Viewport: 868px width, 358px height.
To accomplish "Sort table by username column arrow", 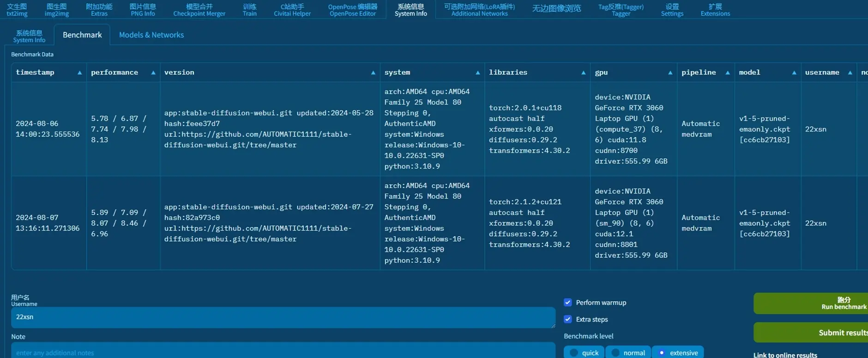I will pyautogui.click(x=850, y=73).
